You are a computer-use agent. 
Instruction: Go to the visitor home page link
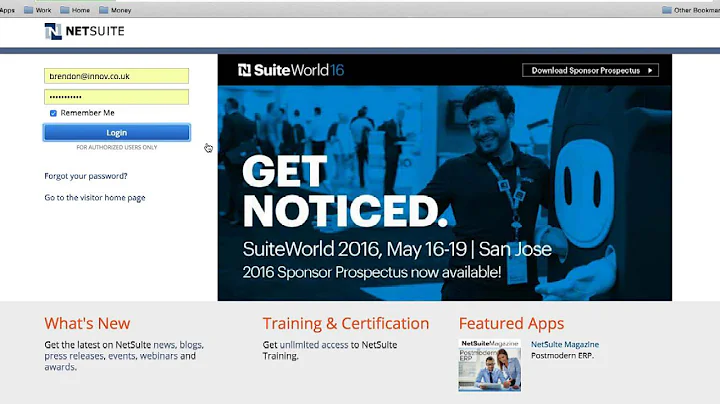[x=95, y=197]
